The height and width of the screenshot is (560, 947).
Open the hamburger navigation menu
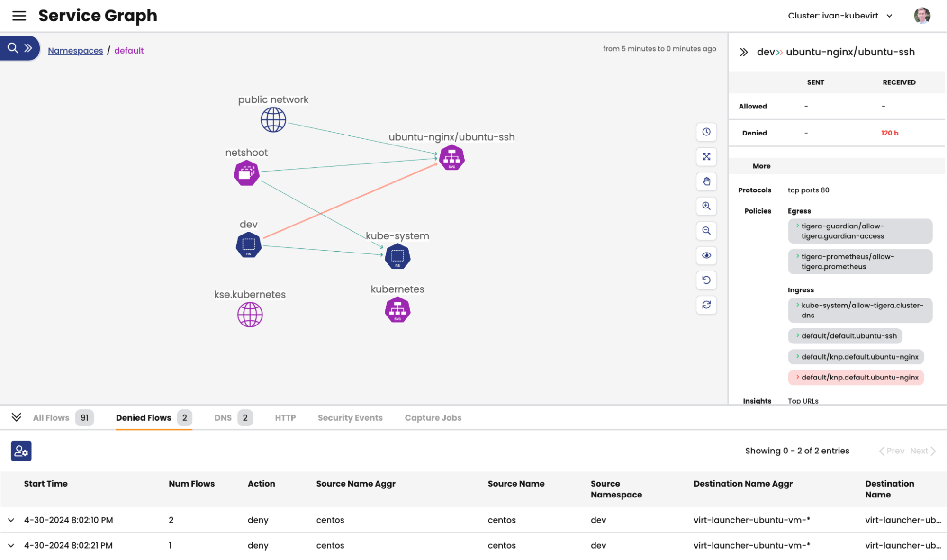19,16
